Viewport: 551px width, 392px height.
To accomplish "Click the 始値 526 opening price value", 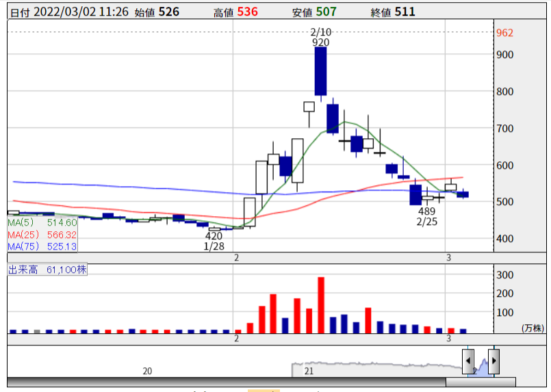I will (157, 12).
